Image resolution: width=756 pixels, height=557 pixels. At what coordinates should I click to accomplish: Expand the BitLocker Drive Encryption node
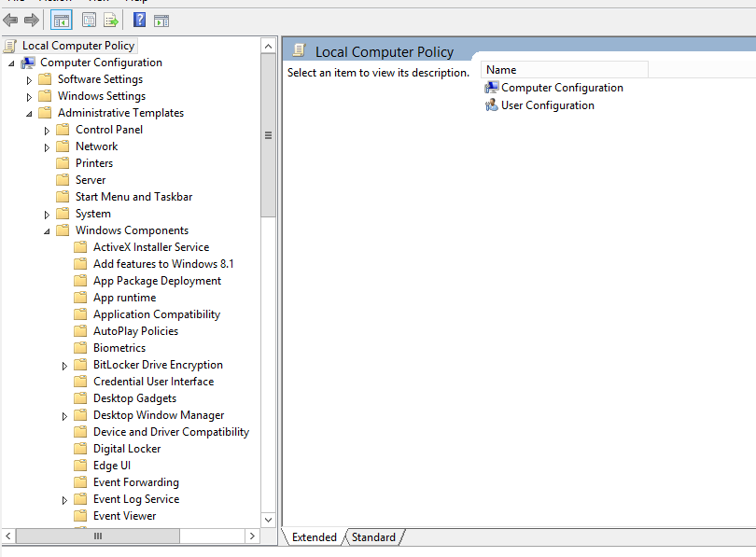coord(64,366)
